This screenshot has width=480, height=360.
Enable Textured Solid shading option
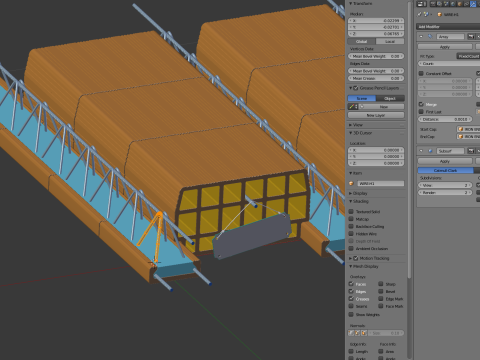pyautogui.click(x=351, y=212)
